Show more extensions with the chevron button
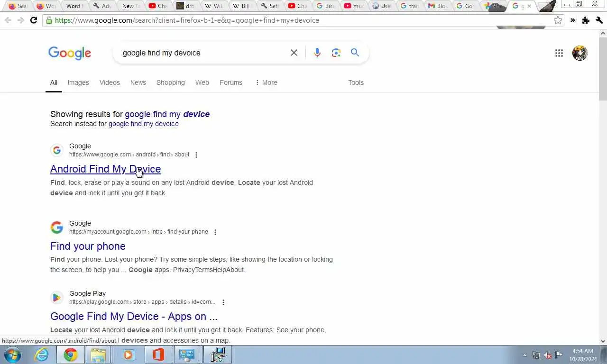607x364 pixels. (x=573, y=20)
